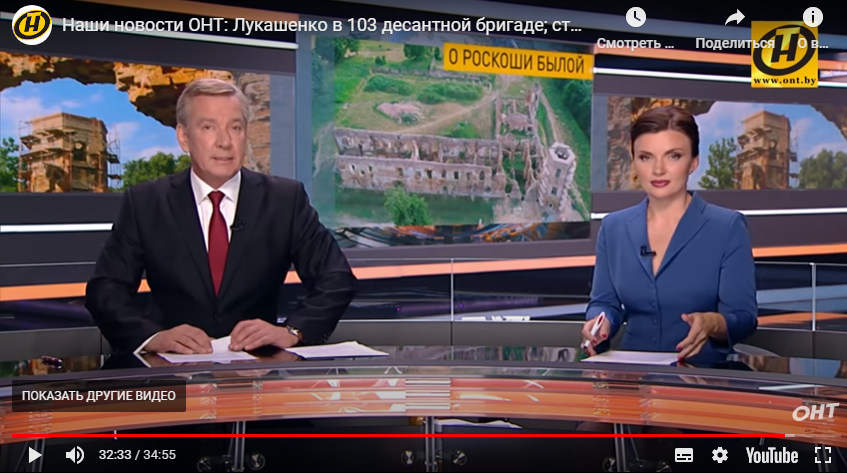Open player settings gear menu
847x473 pixels.
[x=720, y=455]
